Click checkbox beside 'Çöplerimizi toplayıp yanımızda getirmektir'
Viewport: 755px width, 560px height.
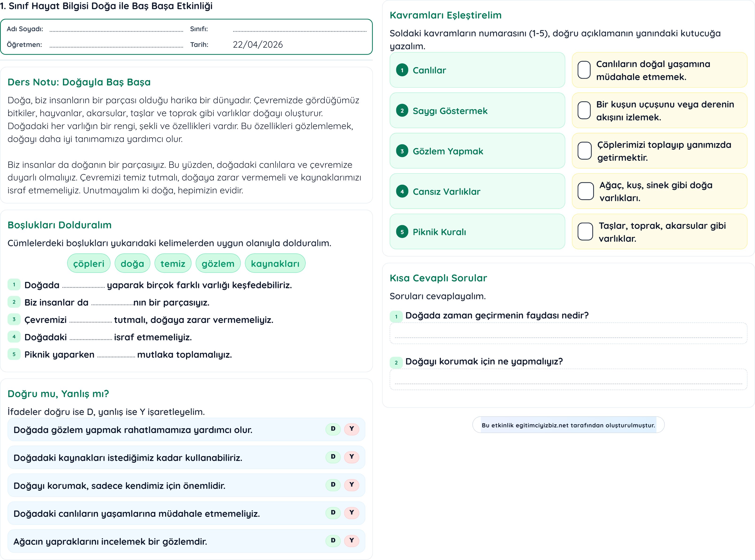[x=585, y=151]
